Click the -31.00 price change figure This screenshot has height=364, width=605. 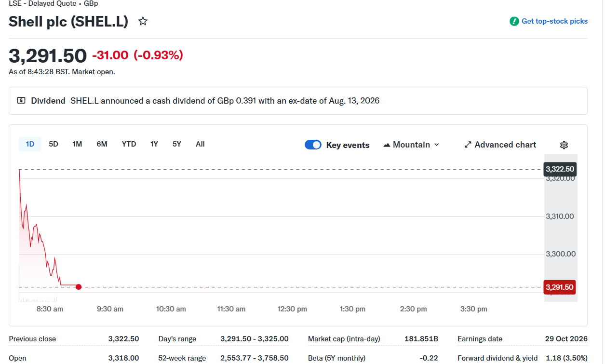click(x=110, y=55)
